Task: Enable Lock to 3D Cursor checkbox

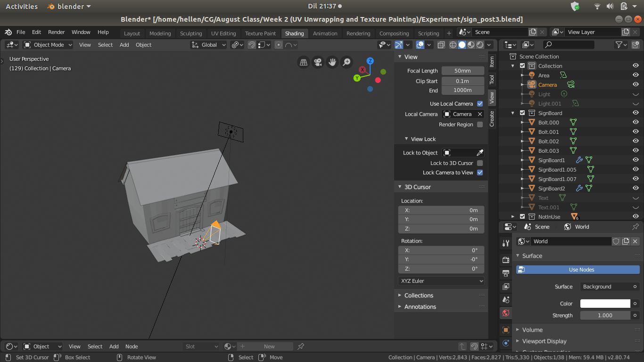Action: (x=480, y=163)
